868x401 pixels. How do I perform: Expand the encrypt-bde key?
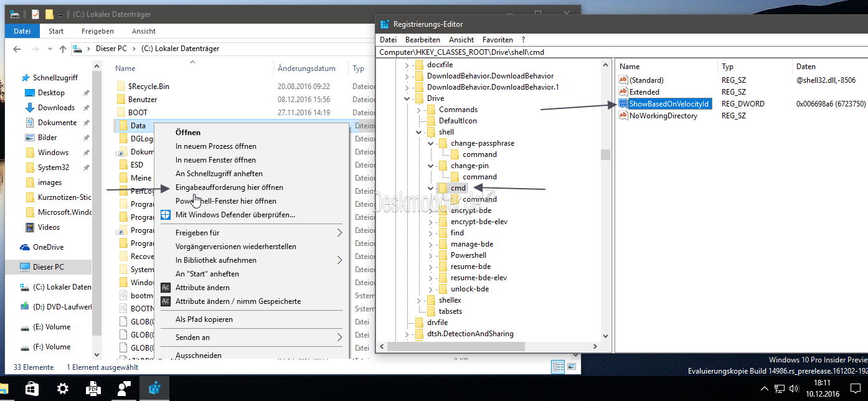431,210
